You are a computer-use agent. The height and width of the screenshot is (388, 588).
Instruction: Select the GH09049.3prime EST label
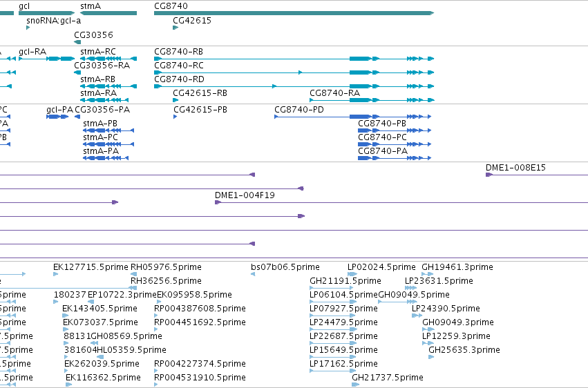click(x=458, y=322)
